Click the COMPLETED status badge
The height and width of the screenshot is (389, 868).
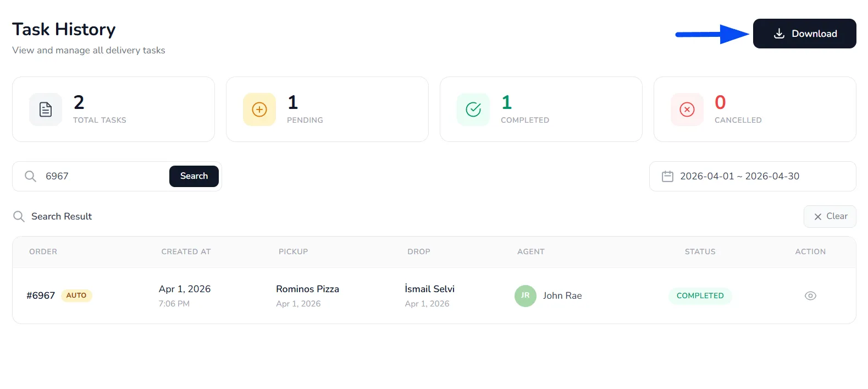click(x=700, y=295)
